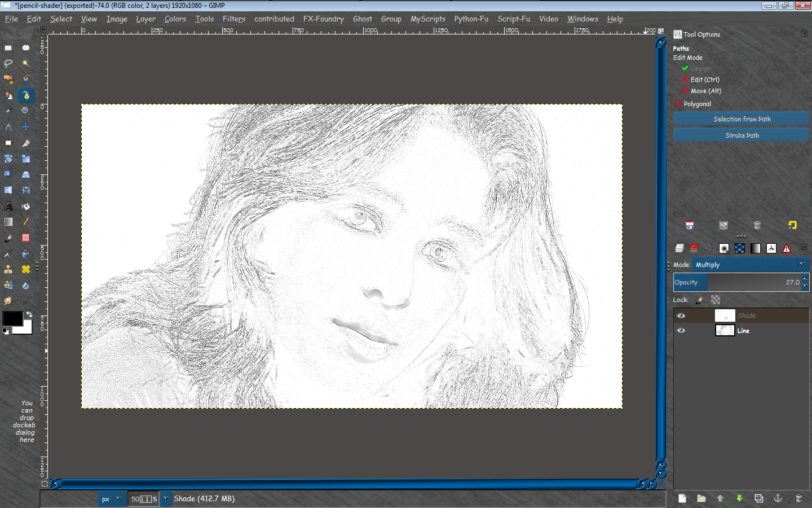The width and height of the screenshot is (812, 508).
Task: Create a new layer group
Action: click(x=701, y=498)
